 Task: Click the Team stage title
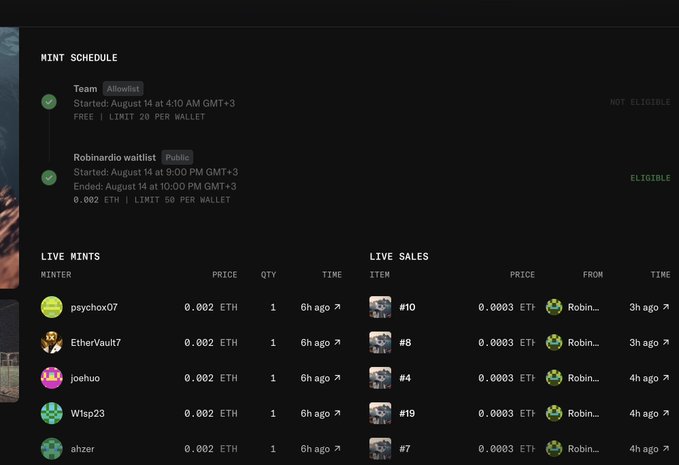point(85,89)
